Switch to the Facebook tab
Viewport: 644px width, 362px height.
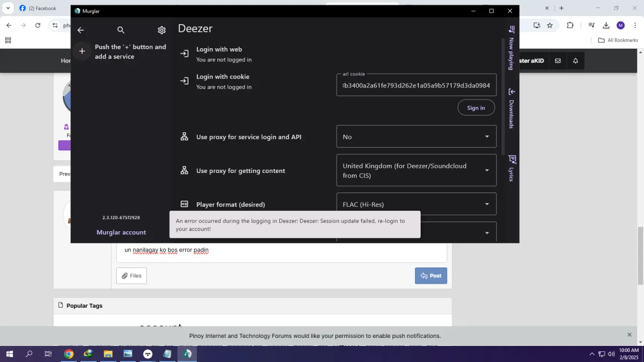(43, 8)
